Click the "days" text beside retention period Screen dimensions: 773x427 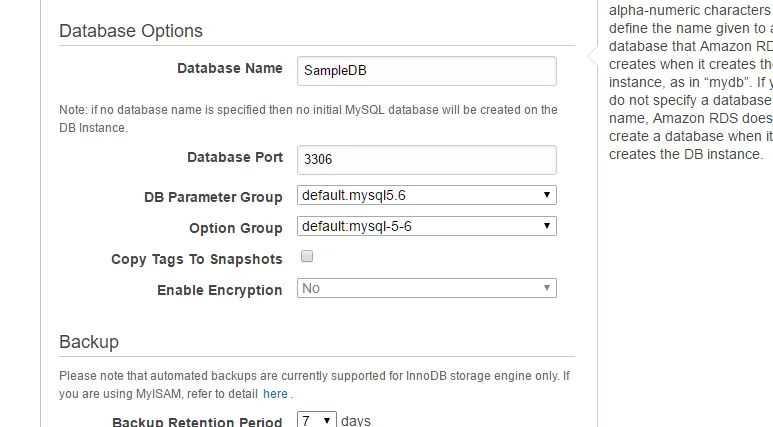tap(356, 421)
